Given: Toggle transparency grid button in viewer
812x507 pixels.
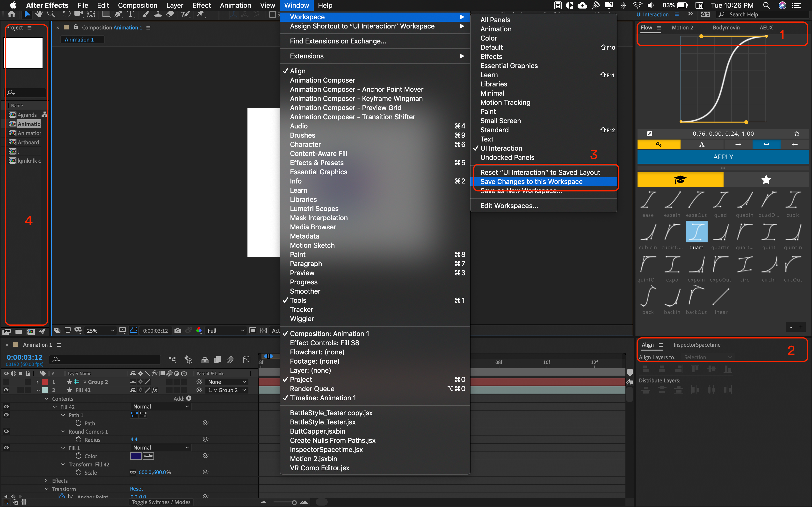Looking at the screenshot, I should tap(263, 331).
